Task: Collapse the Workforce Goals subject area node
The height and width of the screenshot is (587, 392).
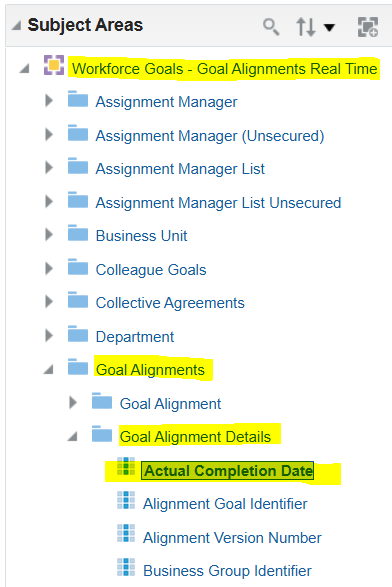Action: click(25, 69)
